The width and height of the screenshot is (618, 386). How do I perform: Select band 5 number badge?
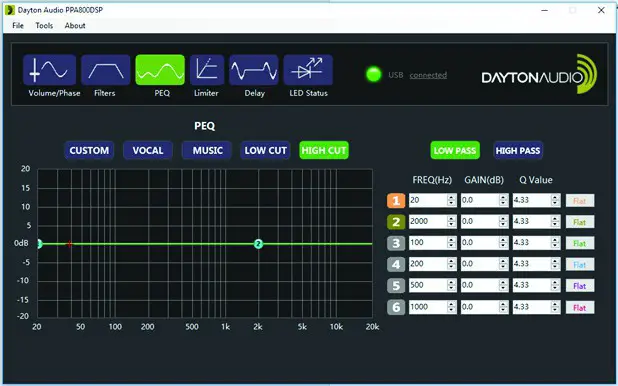point(396,285)
